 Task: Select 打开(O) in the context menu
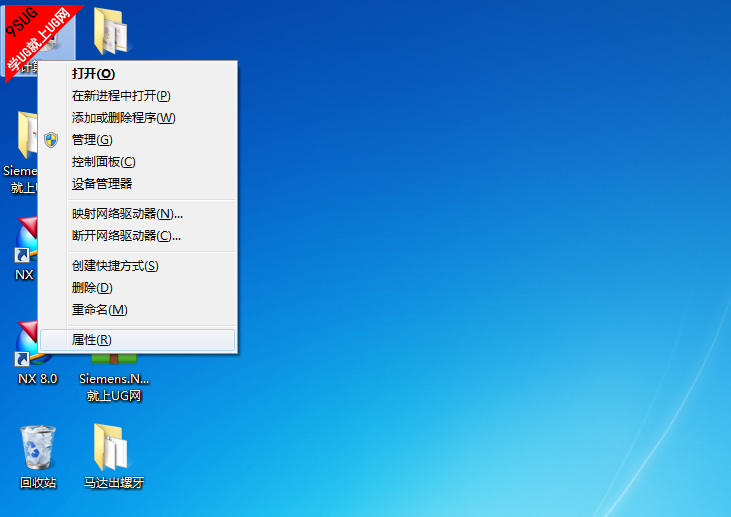pyautogui.click(x=137, y=74)
